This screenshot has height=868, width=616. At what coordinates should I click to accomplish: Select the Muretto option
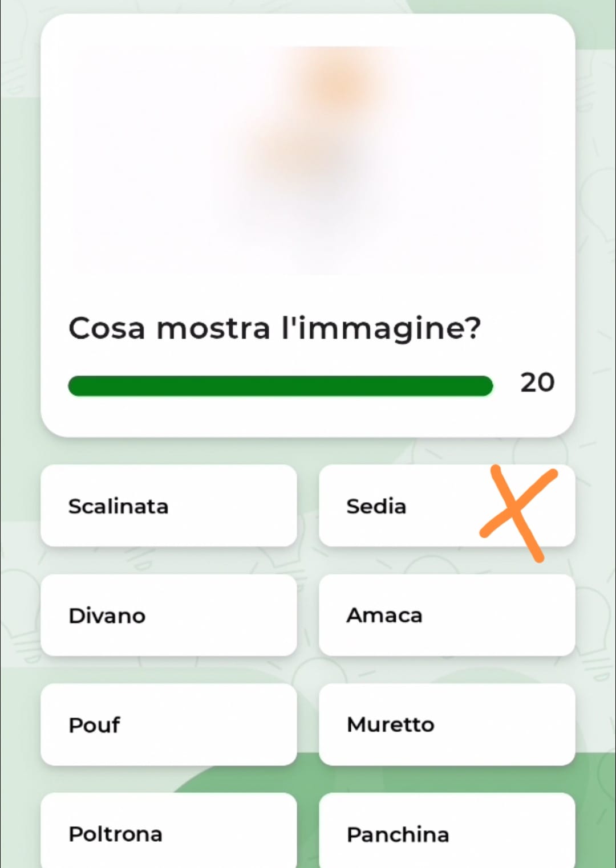pos(447,724)
